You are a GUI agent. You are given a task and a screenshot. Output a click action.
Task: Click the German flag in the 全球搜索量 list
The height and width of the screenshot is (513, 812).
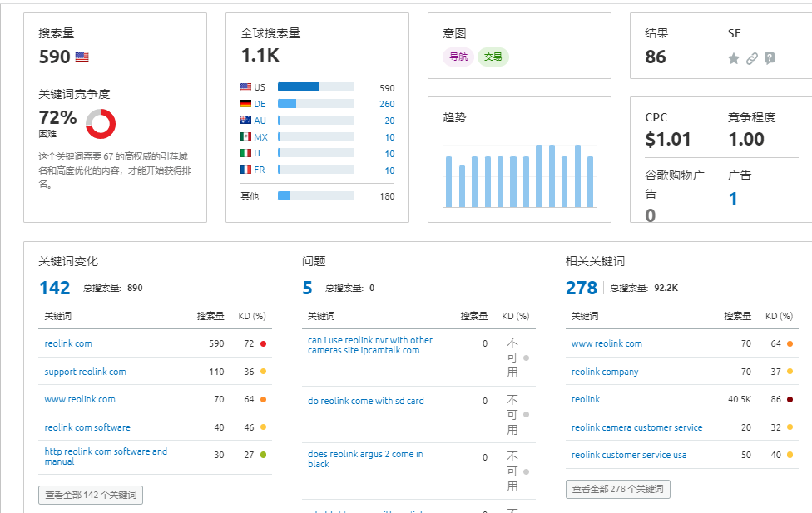tap(246, 104)
